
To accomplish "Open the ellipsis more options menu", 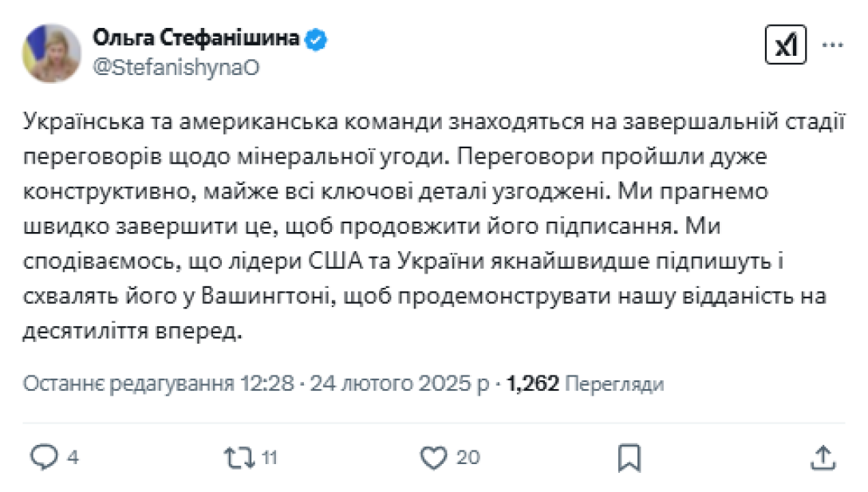I will pos(834,44).
